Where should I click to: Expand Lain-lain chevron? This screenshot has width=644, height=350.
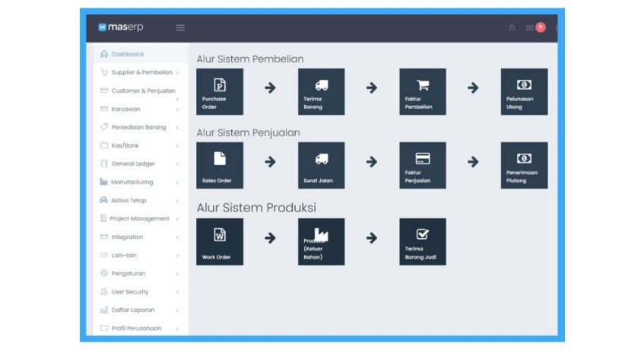click(x=178, y=256)
